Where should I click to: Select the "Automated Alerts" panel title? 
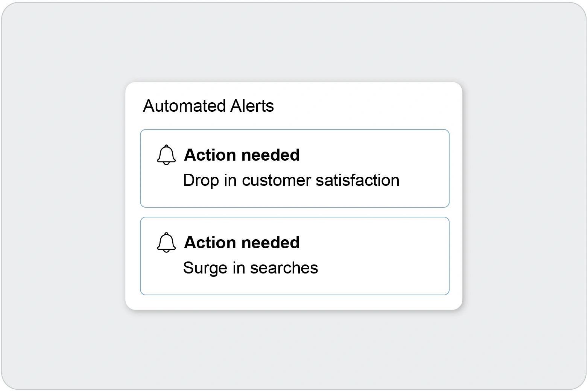208,106
